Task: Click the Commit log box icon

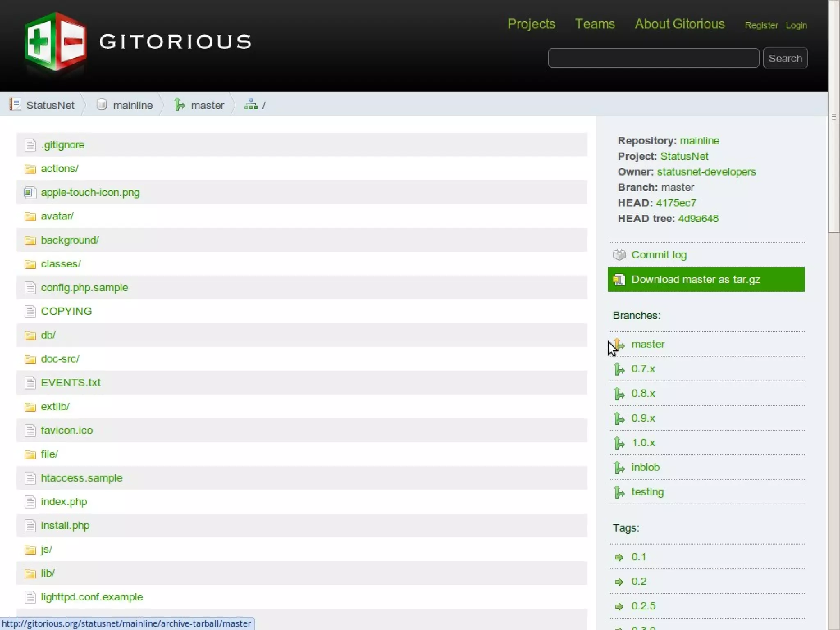Action: point(619,255)
